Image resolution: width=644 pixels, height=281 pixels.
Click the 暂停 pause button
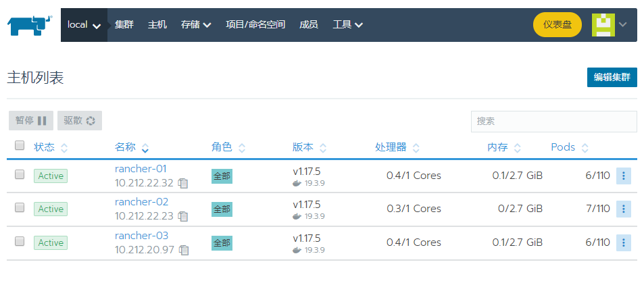pyautogui.click(x=31, y=120)
